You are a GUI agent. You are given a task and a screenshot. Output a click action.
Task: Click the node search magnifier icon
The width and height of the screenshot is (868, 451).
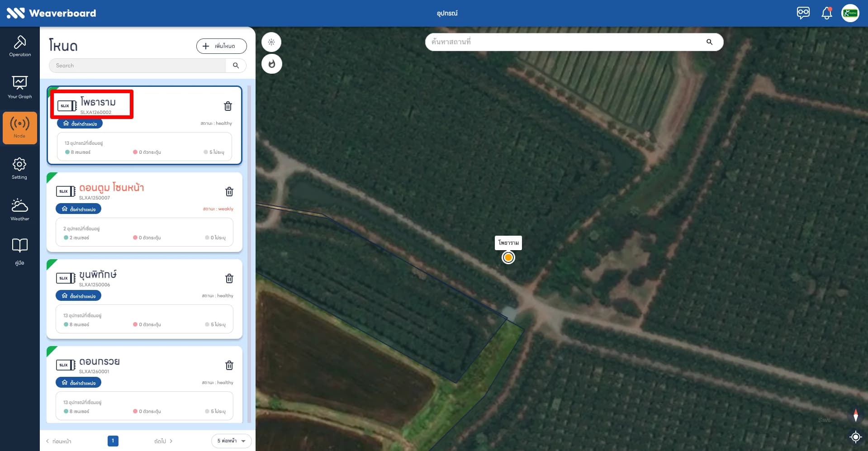[236, 66]
